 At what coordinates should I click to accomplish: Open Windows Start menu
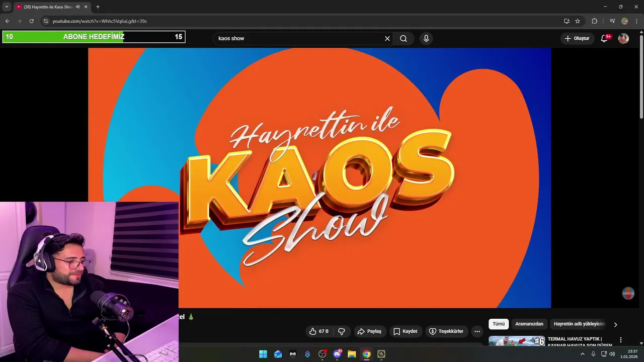pyautogui.click(x=263, y=354)
